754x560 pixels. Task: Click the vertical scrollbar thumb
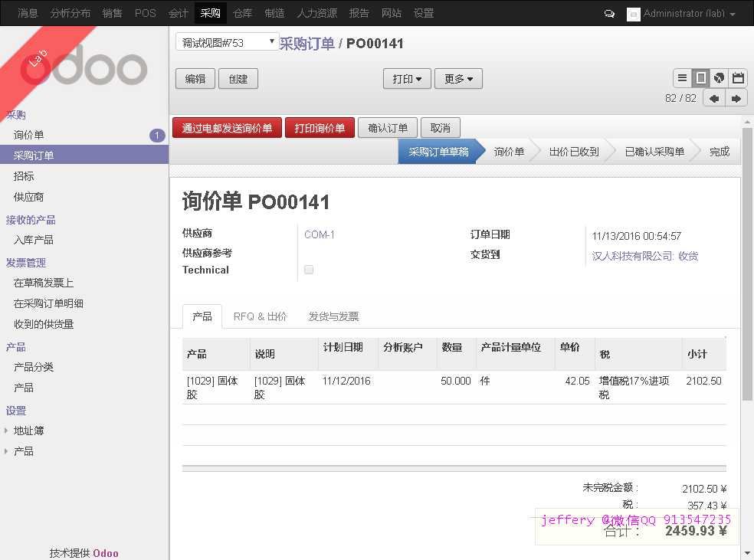[747, 264]
